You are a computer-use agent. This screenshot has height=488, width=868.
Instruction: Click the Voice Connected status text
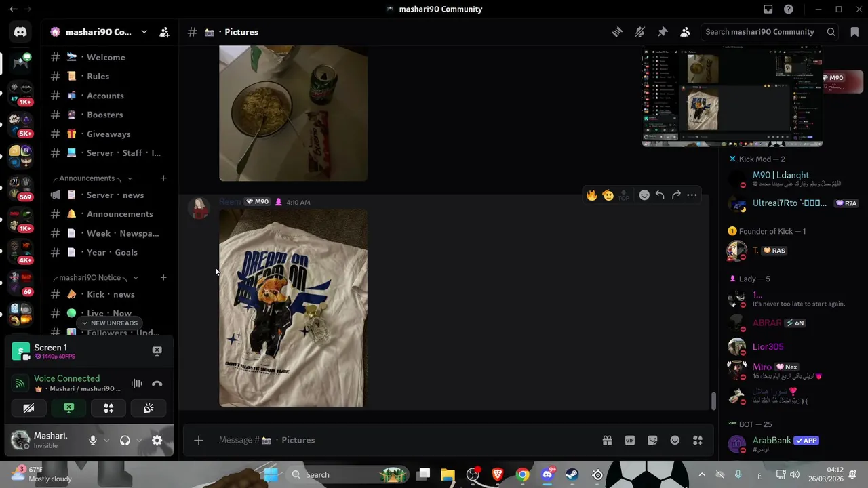(x=66, y=378)
